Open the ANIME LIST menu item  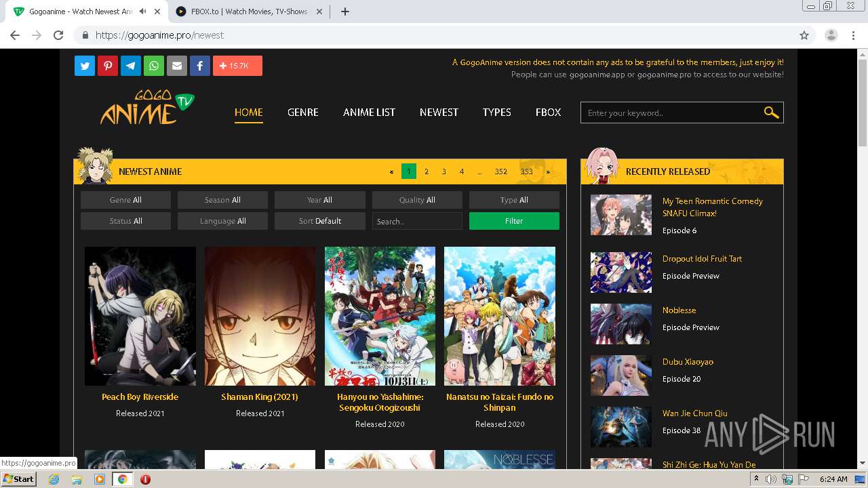[x=369, y=113]
